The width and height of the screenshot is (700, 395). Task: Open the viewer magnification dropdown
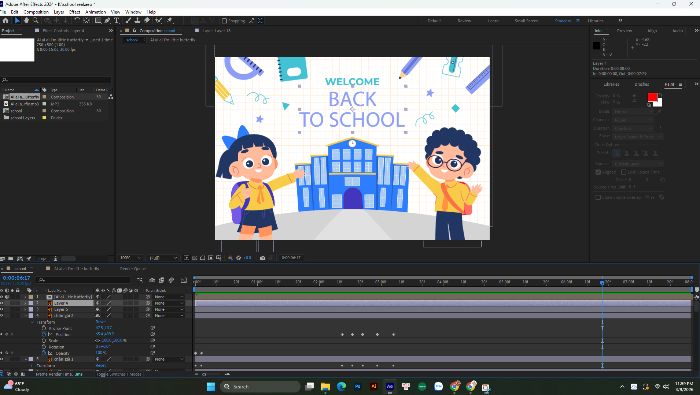pyautogui.click(x=131, y=258)
